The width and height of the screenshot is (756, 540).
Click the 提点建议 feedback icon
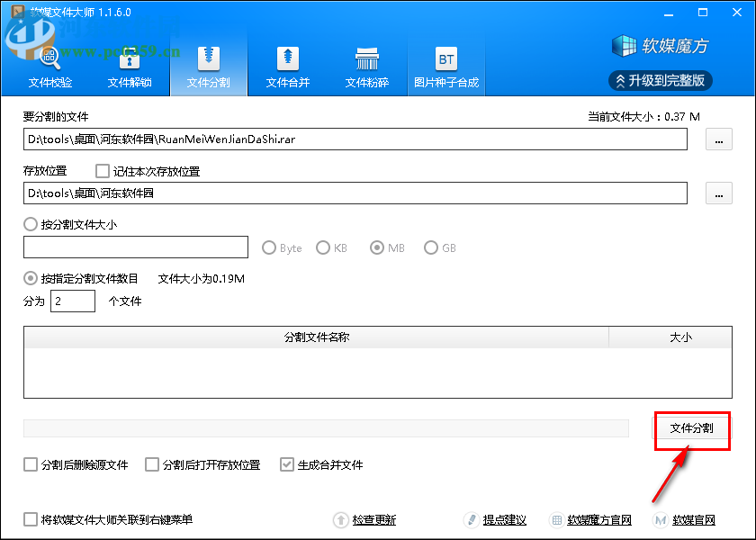tap(472, 519)
